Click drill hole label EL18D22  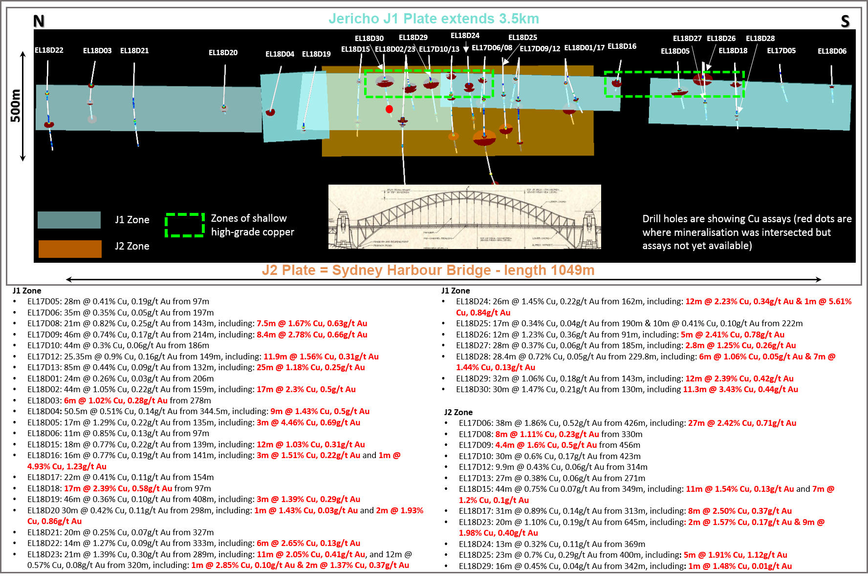tap(49, 50)
